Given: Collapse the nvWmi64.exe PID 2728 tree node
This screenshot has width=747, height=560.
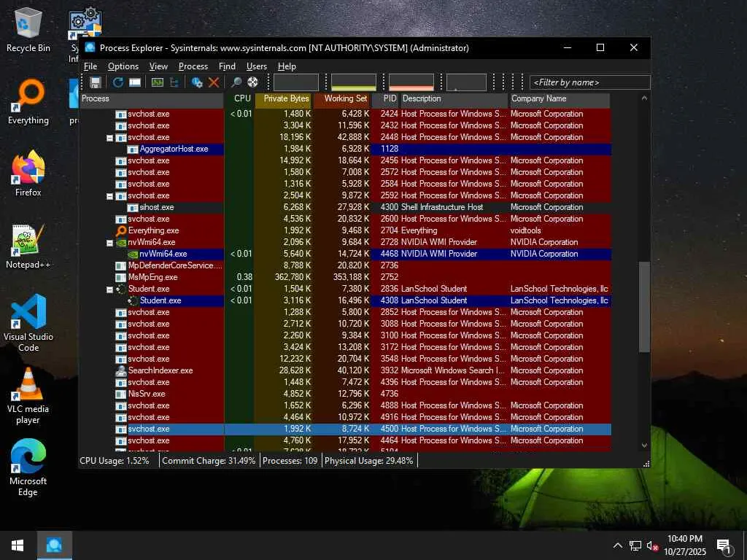Looking at the screenshot, I should (109, 242).
